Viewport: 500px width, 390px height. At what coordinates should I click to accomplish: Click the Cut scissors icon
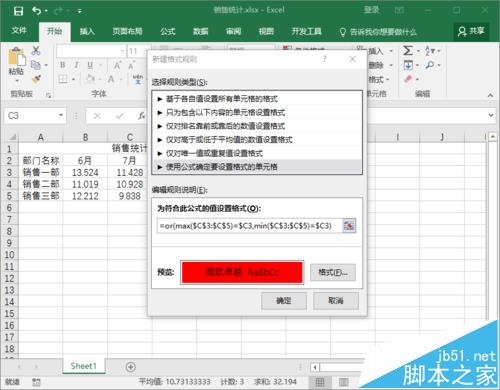36,51
